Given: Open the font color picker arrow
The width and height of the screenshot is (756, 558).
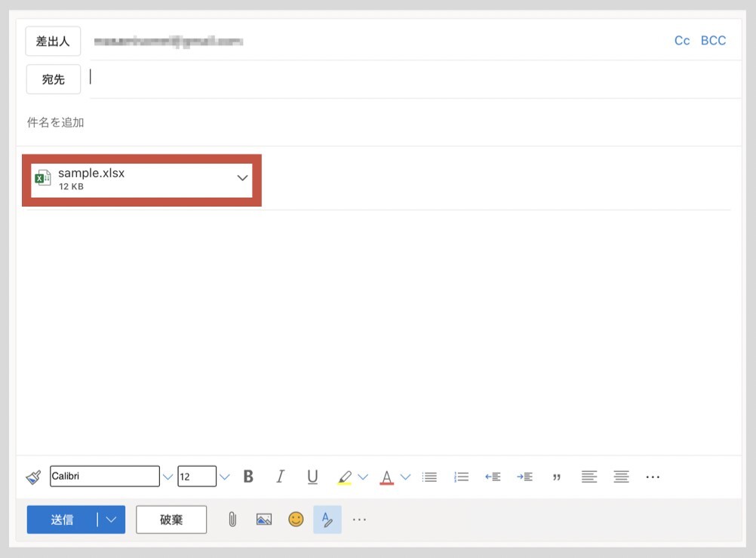Looking at the screenshot, I should pos(405,477).
